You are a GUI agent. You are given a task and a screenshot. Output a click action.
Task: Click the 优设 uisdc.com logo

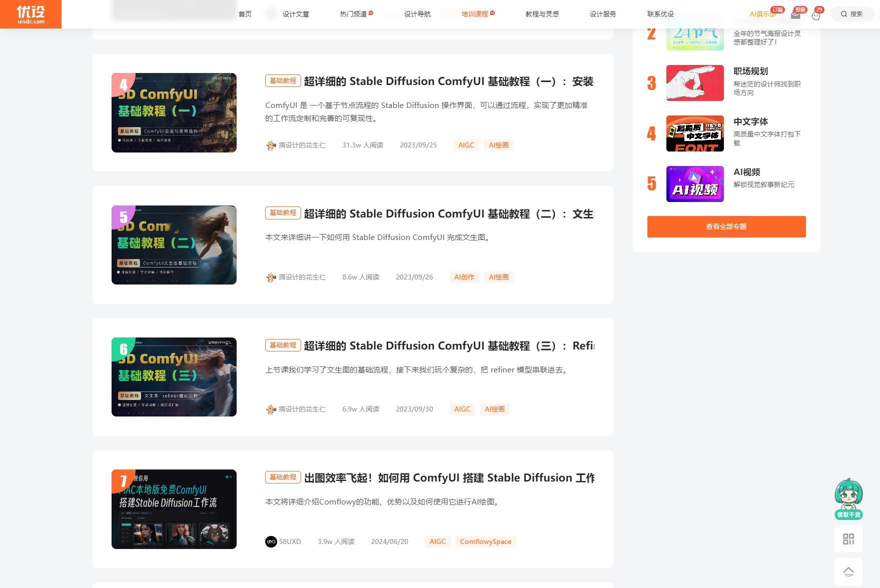click(31, 14)
